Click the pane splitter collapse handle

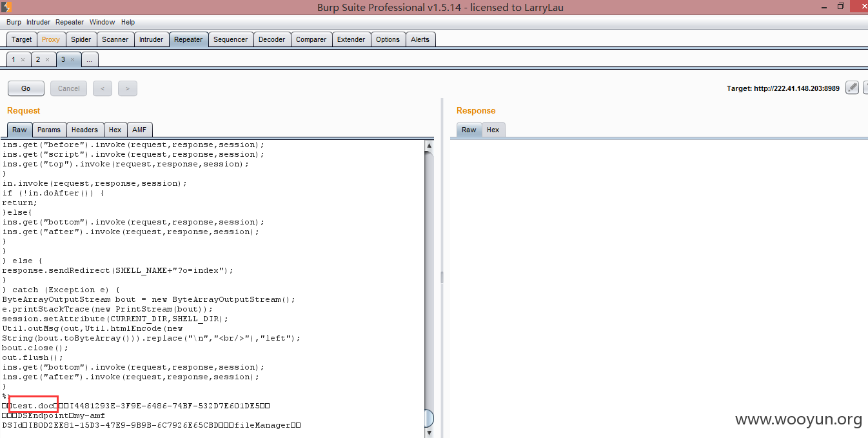point(442,277)
